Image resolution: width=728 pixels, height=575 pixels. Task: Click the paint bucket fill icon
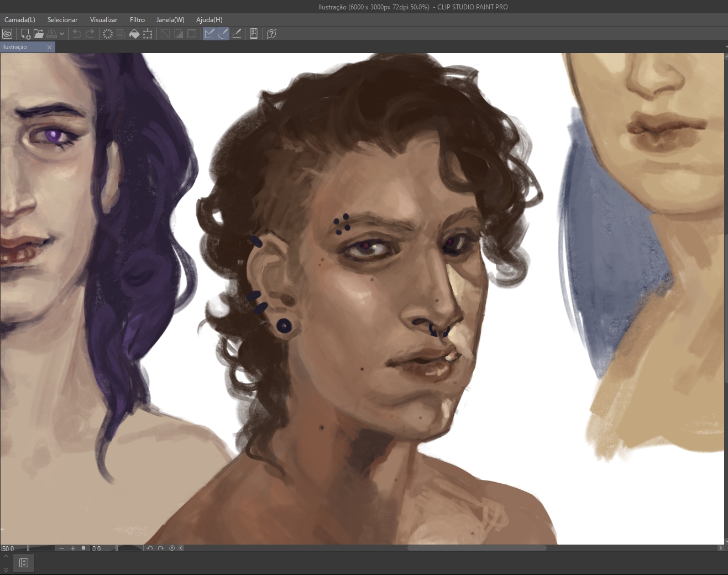pos(134,34)
